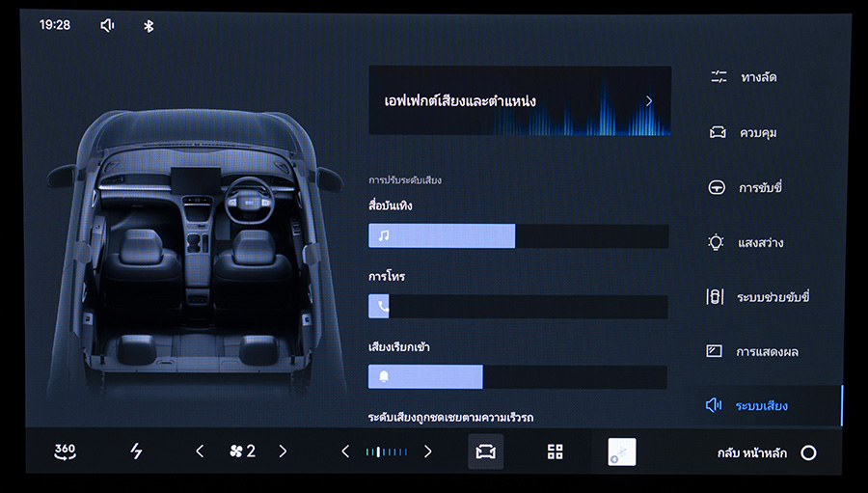Open ควบคุม control menu
The height and width of the screenshot is (493, 868).
[x=757, y=132]
